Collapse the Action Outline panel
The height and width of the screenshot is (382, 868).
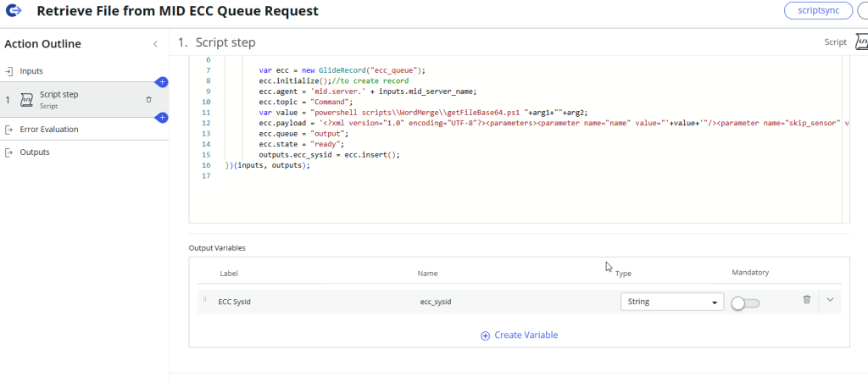[155, 43]
